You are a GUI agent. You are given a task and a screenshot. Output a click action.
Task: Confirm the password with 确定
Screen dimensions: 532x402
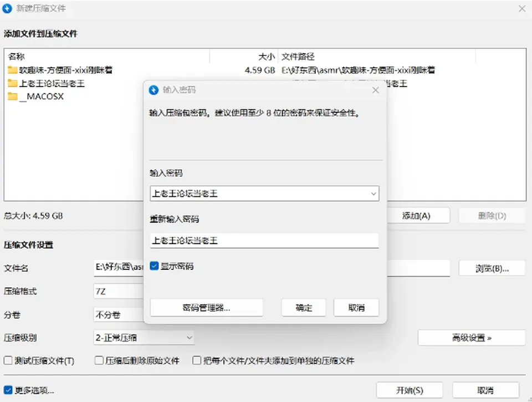click(x=304, y=308)
